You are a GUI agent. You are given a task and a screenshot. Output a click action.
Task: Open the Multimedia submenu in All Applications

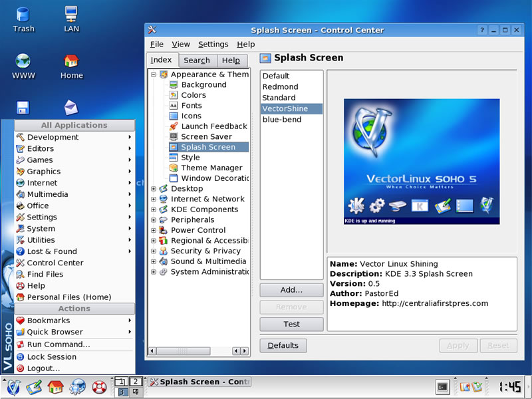tap(74, 194)
